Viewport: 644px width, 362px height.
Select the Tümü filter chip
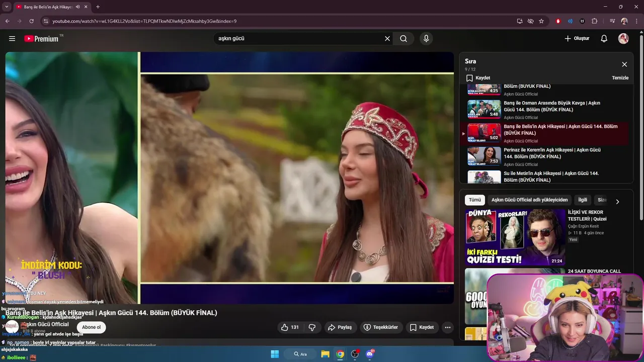tap(475, 200)
